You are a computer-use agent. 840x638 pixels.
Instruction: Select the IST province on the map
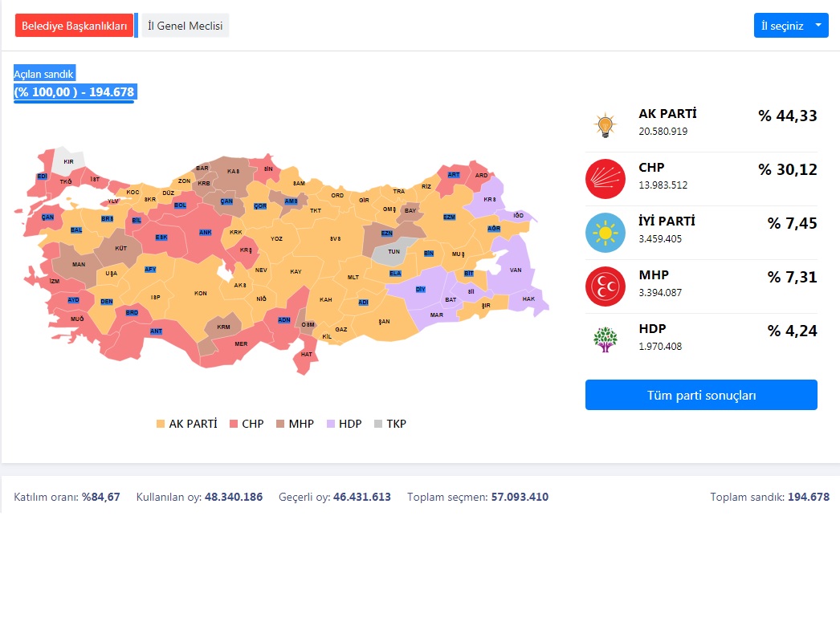95,179
